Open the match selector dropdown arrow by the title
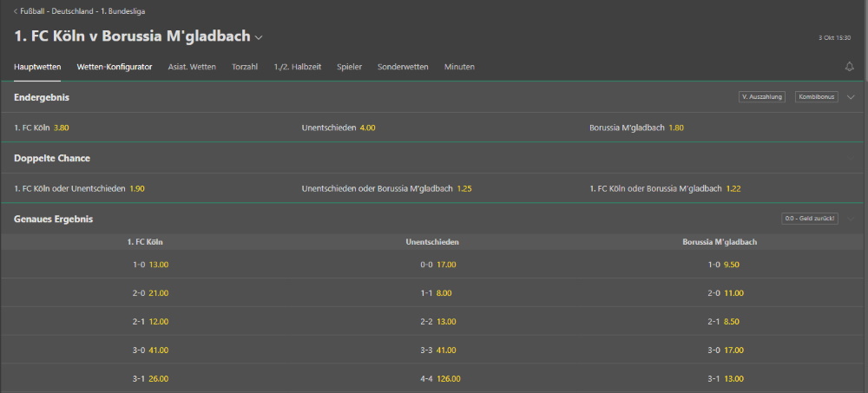This screenshot has width=868, height=393. pos(259,37)
